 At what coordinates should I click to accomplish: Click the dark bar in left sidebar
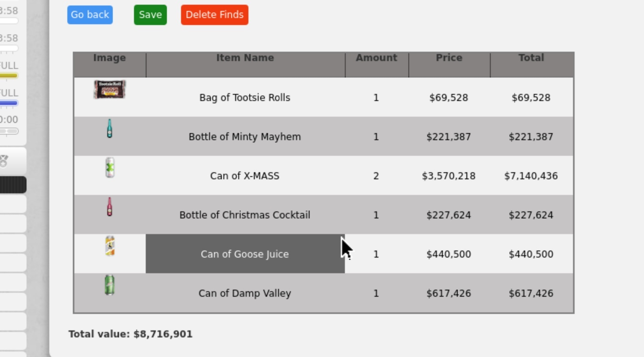[13, 185]
